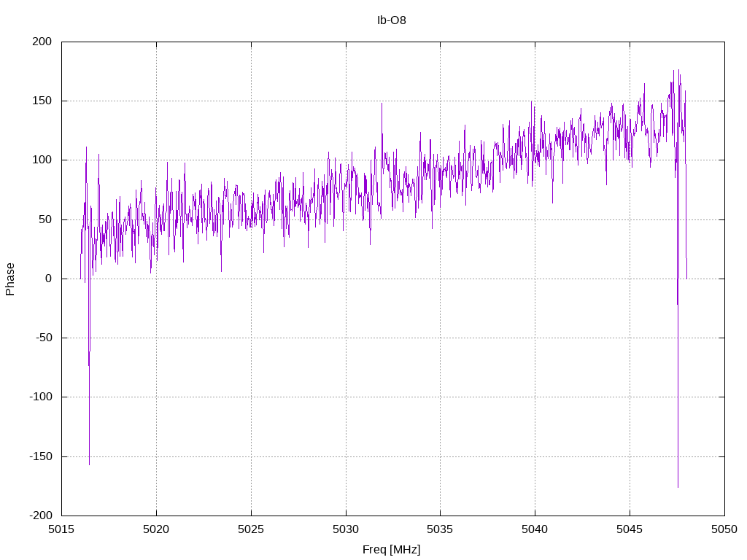747x560 pixels.
Task: Click the x-axis tick label "5050"
Action: [724, 529]
